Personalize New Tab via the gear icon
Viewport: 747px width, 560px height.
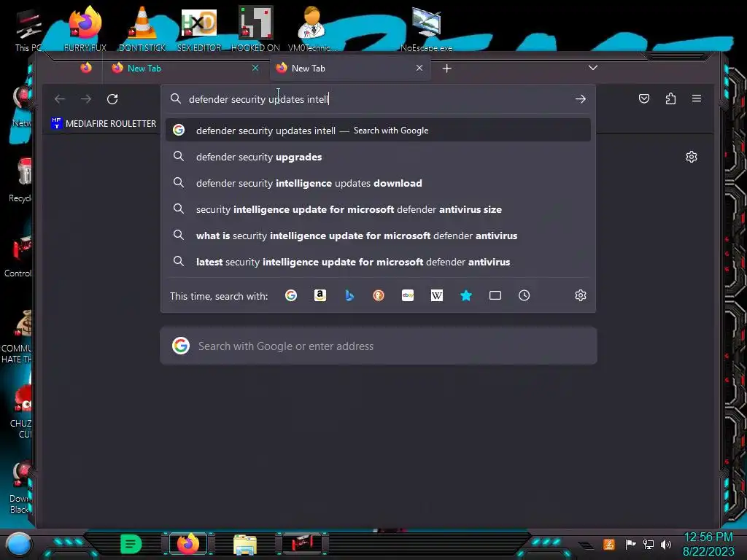point(692,157)
